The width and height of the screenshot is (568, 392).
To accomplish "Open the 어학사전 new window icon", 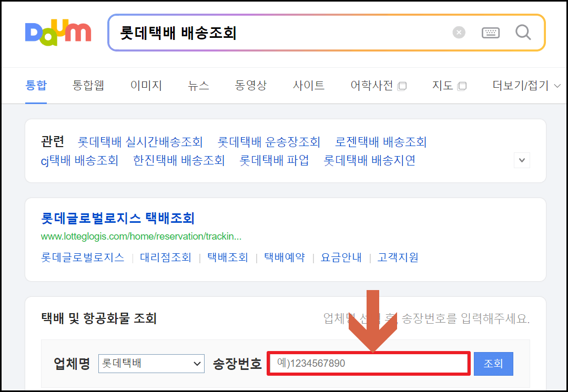I will [x=402, y=86].
